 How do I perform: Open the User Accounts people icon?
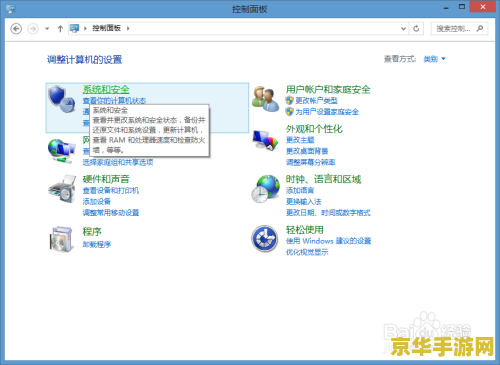pyautogui.click(x=265, y=99)
